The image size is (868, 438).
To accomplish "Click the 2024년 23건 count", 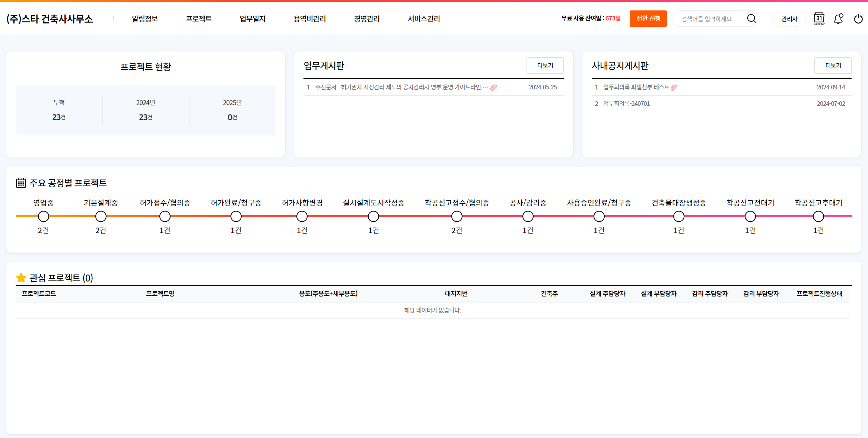I will click(x=146, y=117).
